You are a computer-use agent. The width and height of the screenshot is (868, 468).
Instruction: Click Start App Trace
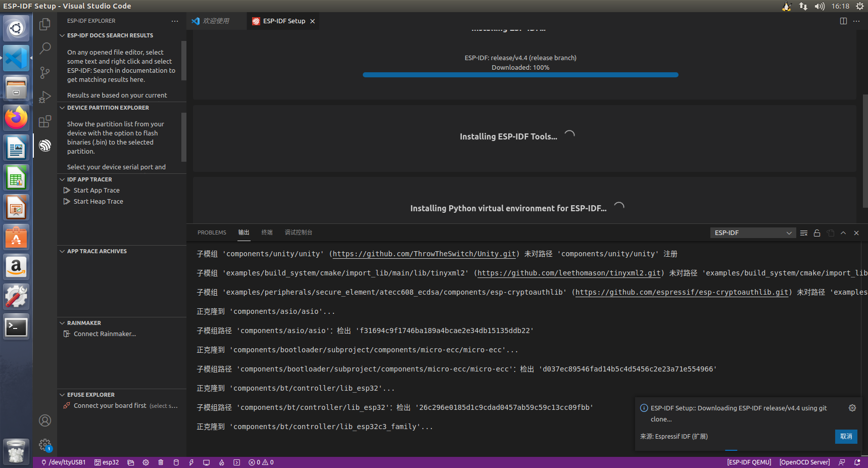click(97, 190)
